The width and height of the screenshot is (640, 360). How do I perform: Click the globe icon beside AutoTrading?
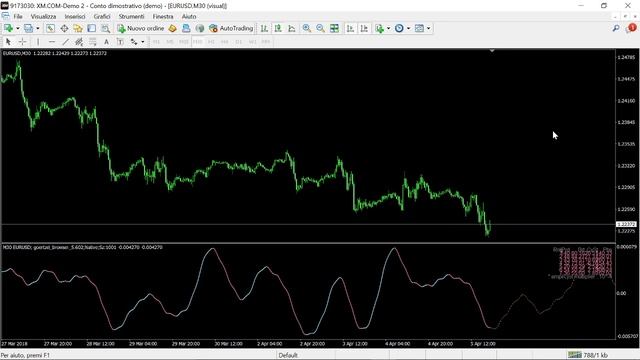click(x=200, y=28)
